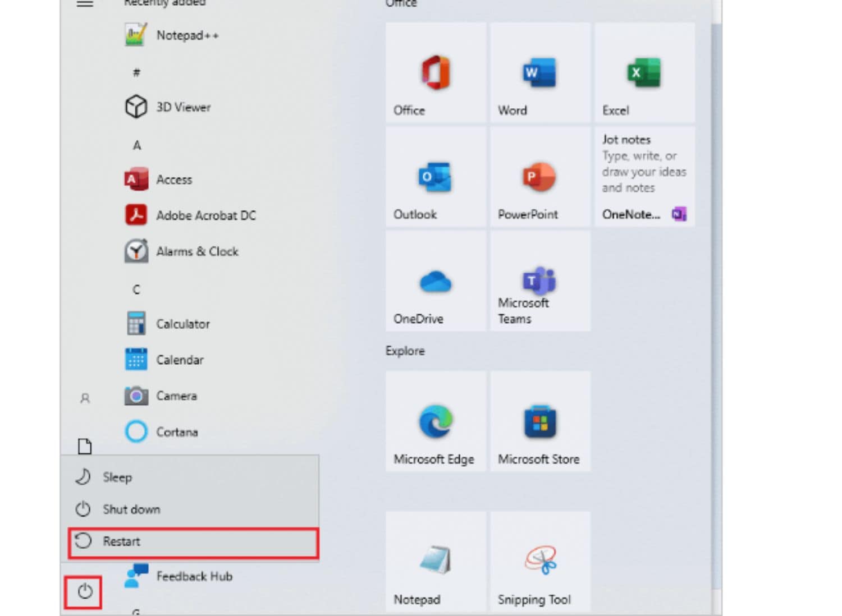The width and height of the screenshot is (842, 616).
Task: Click the Power button icon
Action: 85,591
